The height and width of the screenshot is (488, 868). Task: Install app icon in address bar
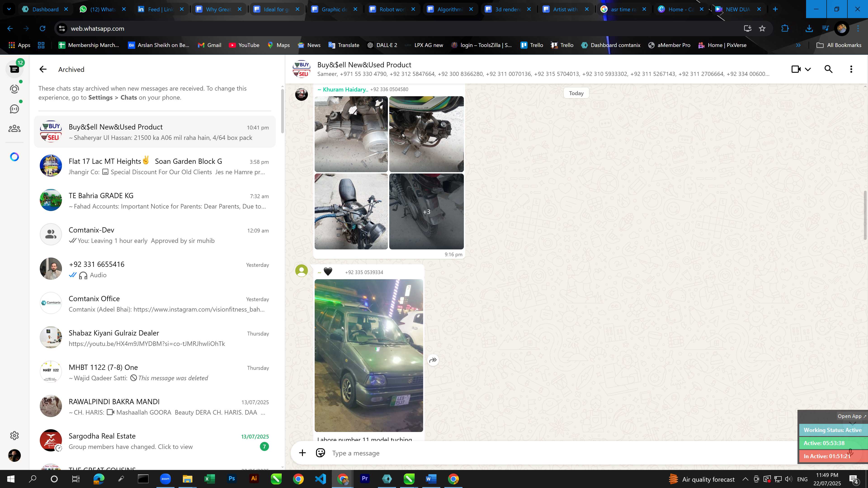pos(747,29)
